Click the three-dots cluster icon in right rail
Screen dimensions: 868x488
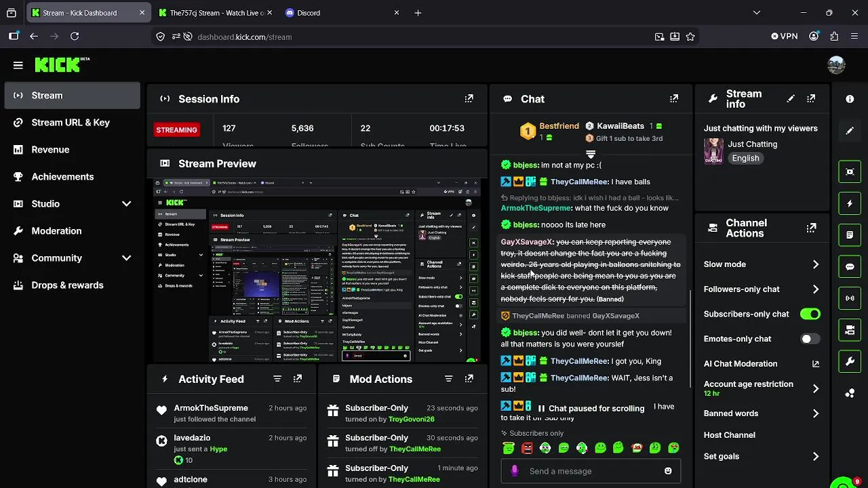[x=850, y=393]
